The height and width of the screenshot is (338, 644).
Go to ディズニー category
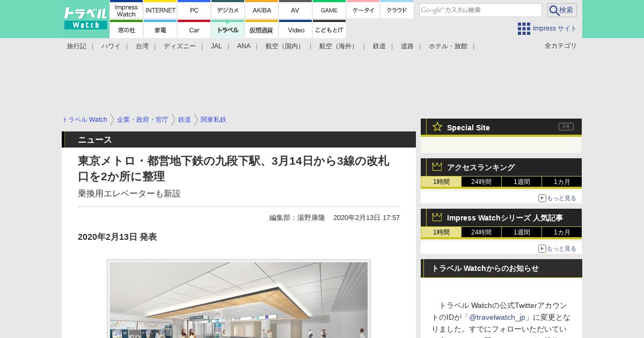point(180,46)
